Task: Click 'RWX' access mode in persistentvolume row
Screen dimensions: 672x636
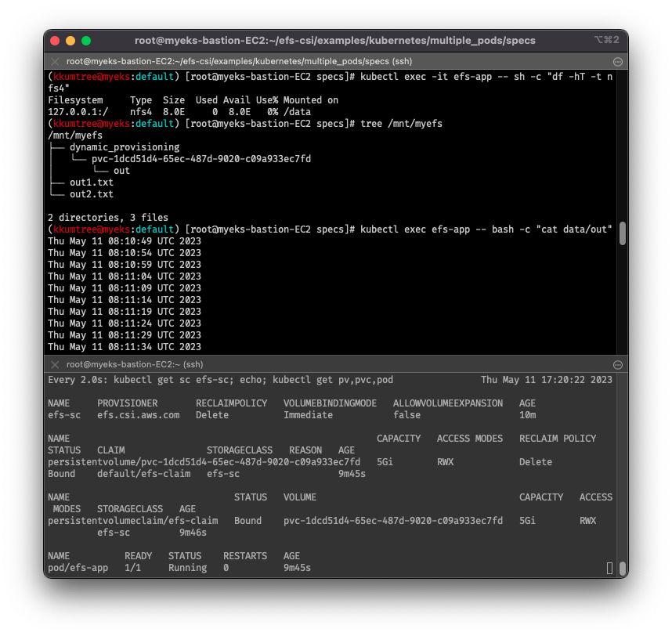Action: coord(446,462)
